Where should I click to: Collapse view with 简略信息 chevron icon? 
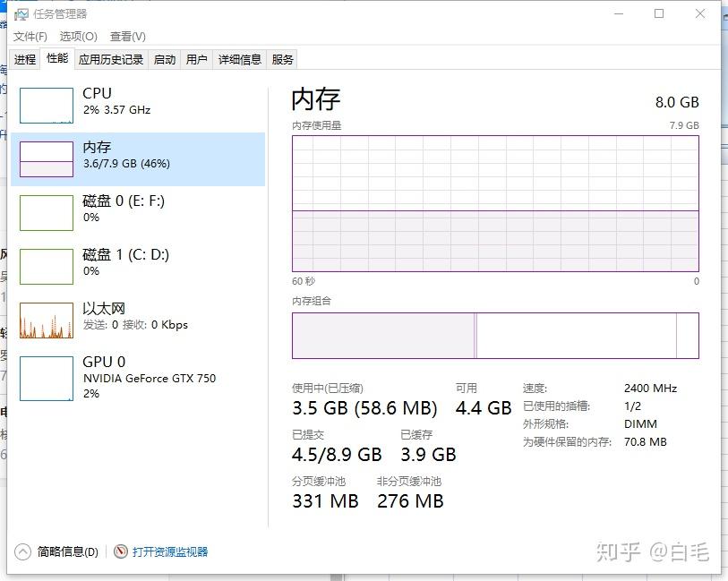[23, 552]
